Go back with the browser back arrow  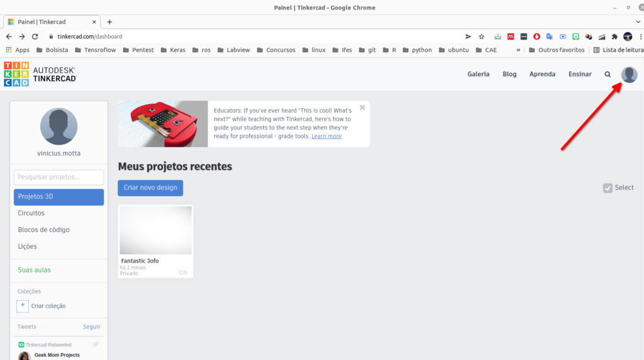[9, 37]
